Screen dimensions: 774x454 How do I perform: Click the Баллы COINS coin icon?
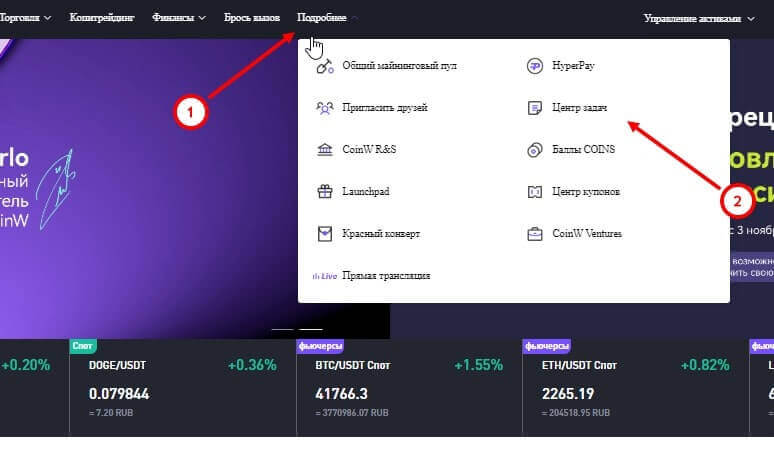[534, 149]
